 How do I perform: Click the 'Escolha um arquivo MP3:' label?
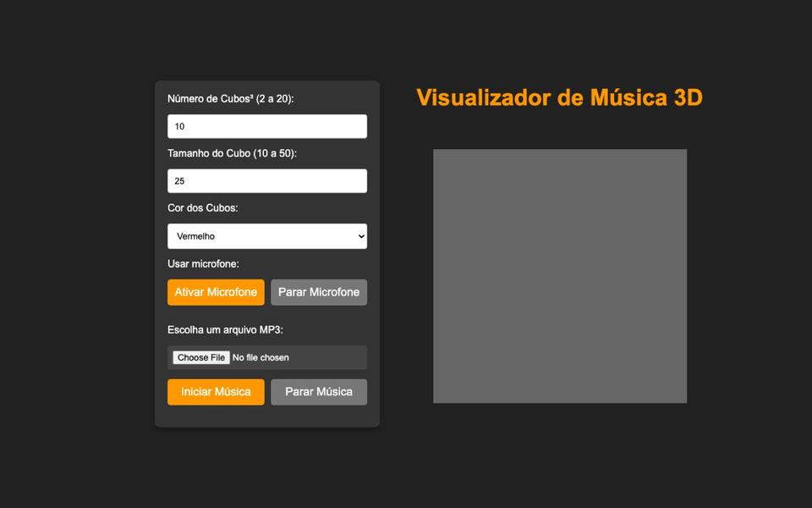click(x=225, y=330)
